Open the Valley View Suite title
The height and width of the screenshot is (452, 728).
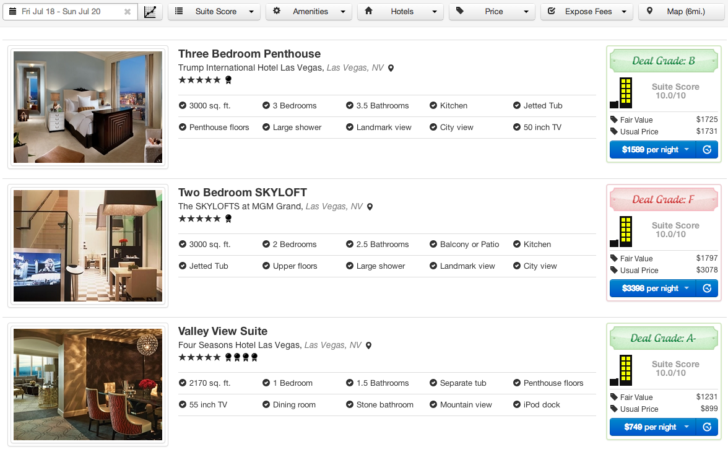click(x=223, y=331)
